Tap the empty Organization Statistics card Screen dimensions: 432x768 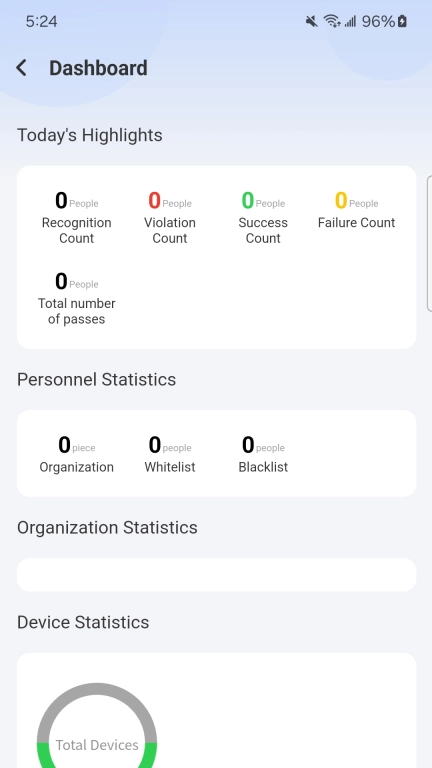pos(216,575)
